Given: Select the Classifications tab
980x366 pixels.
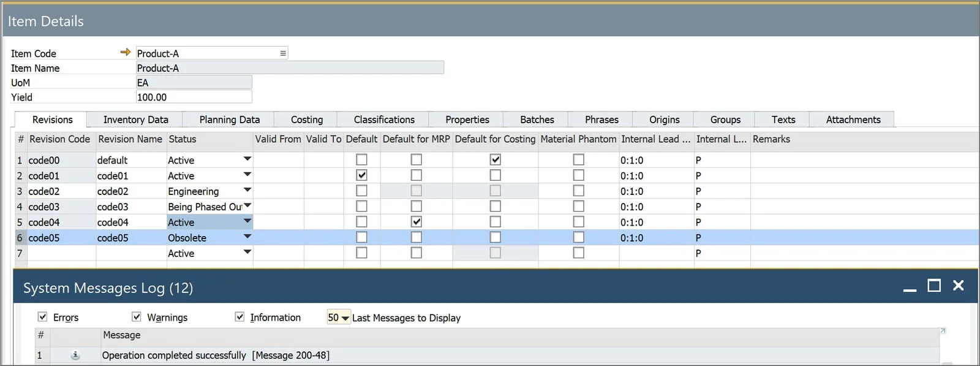Looking at the screenshot, I should [x=384, y=120].
